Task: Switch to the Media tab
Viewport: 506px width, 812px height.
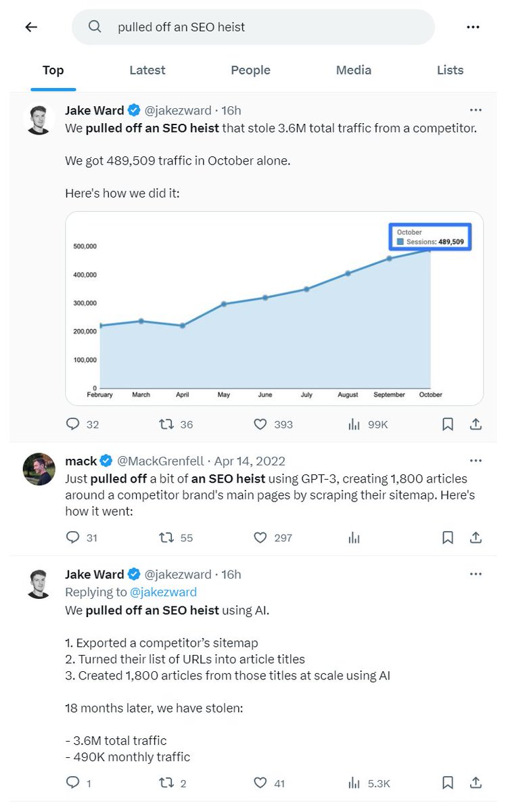Action: point(354,70)
